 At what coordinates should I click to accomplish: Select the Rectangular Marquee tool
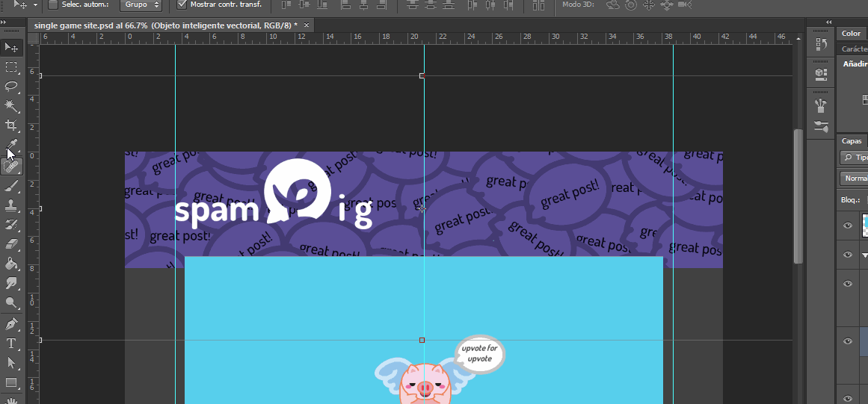tap(11, 67)
